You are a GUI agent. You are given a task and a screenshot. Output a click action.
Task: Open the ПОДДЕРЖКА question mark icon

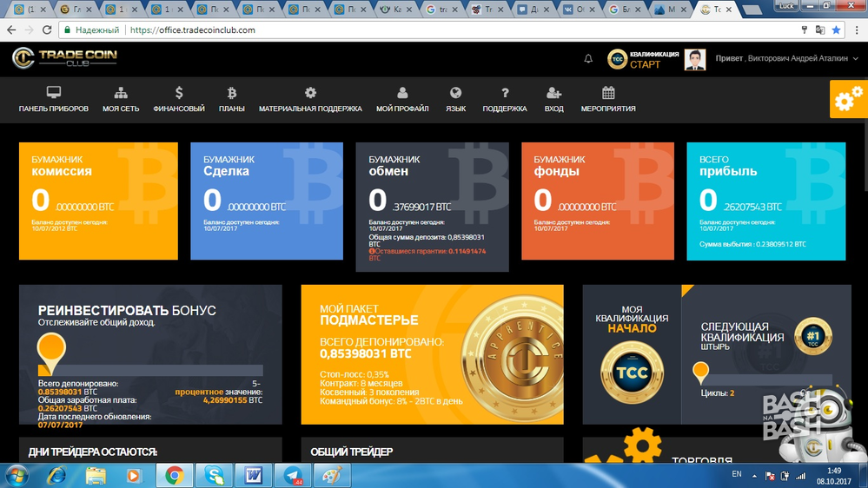pos(505,92)
